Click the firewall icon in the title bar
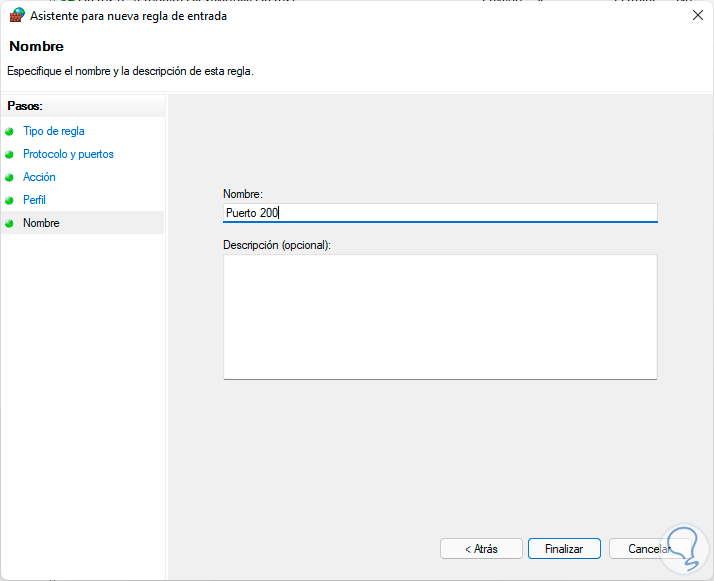Screen dimensions: 714x581 16,16
